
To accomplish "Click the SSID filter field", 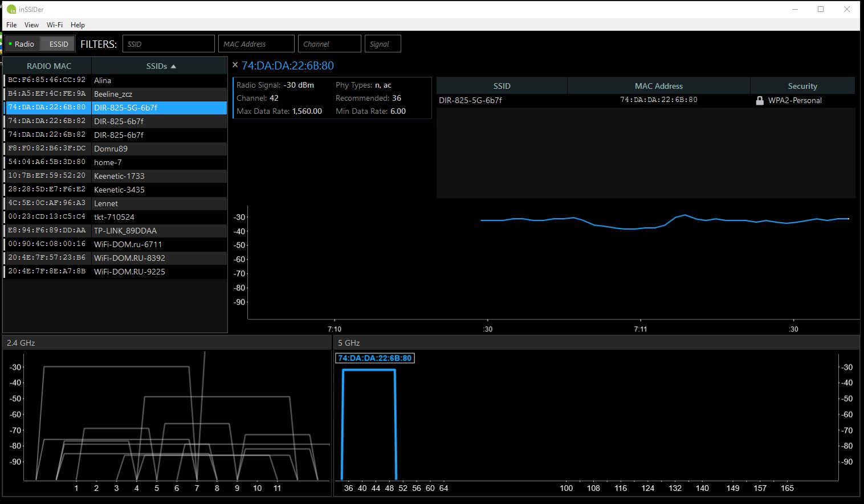I will 169,44.
